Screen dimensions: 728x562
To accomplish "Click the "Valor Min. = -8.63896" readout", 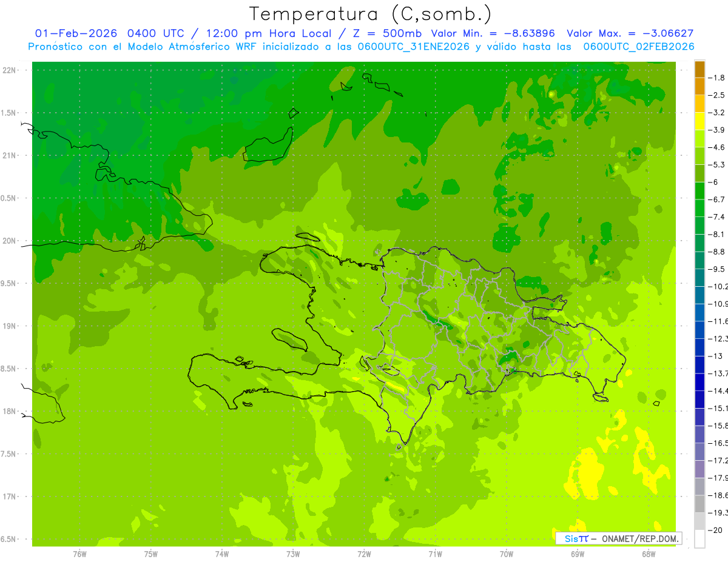I will click(x=493, y=33).
